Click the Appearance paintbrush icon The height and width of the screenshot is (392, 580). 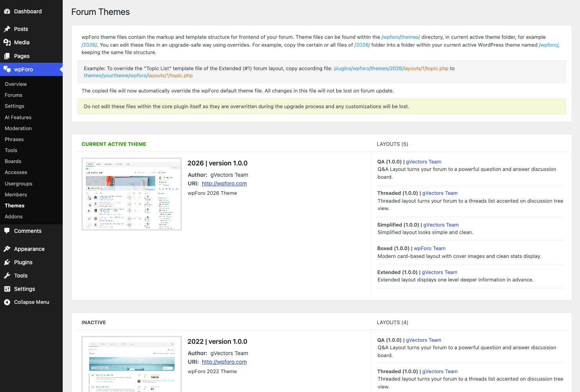pos(7,249)
